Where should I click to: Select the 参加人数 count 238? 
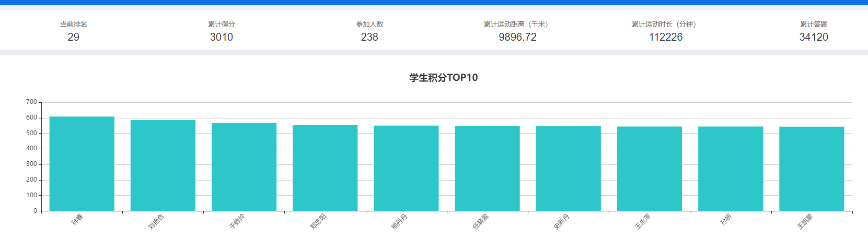click(369, 37)
